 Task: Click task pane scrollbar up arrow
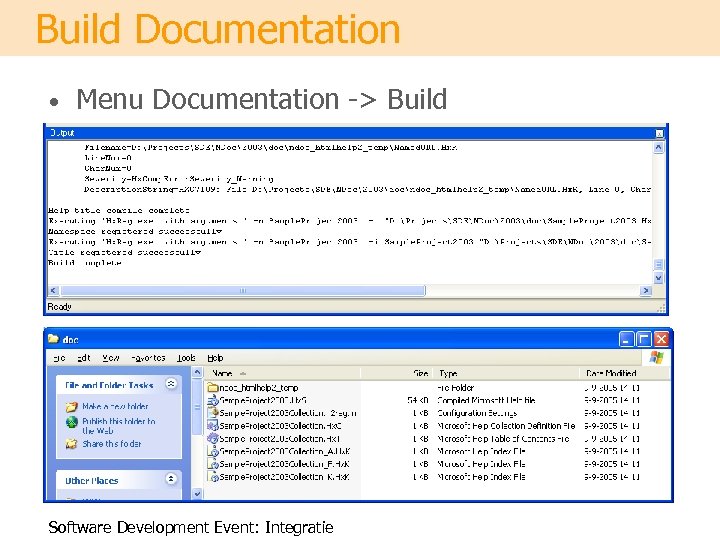(x=197, y=372)
